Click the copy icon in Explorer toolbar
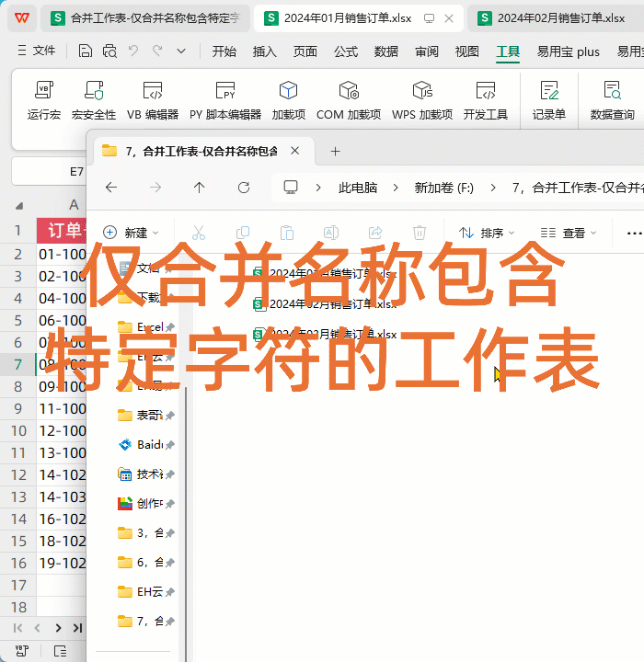 (243, 233)
